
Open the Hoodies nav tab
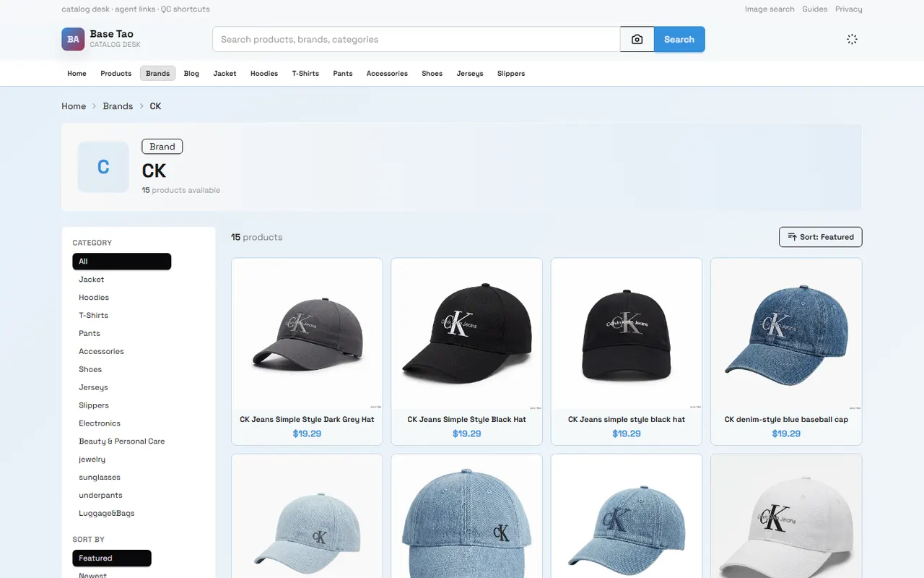264,74
